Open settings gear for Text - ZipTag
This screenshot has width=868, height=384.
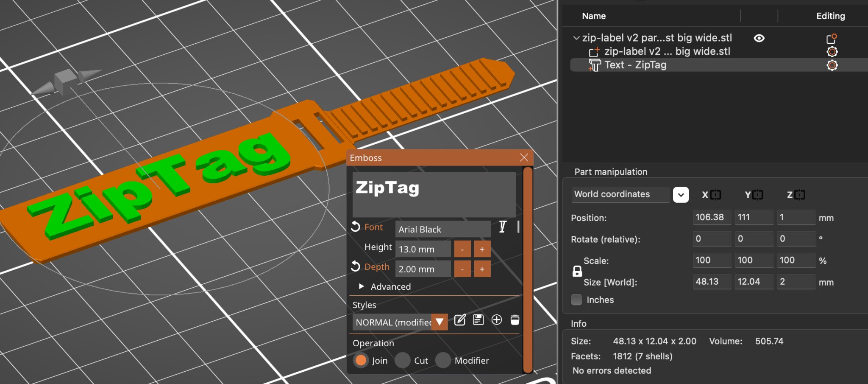tap(832, 65)
